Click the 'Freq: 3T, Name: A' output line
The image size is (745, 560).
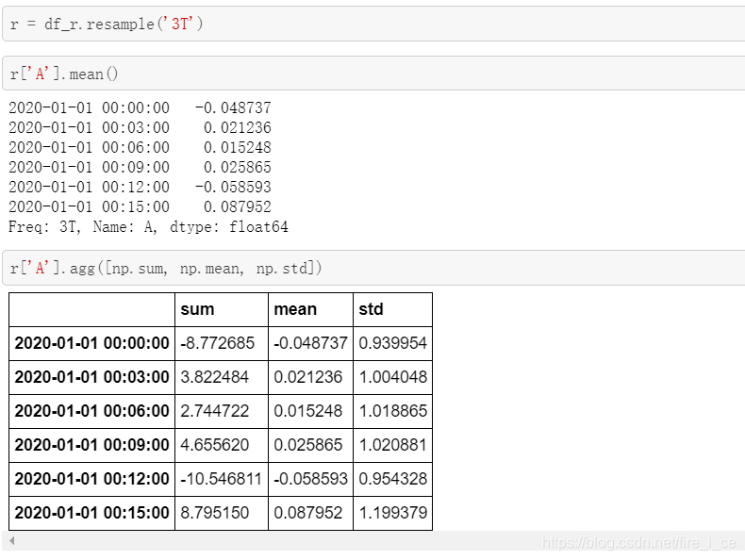(x=148, y=227)
